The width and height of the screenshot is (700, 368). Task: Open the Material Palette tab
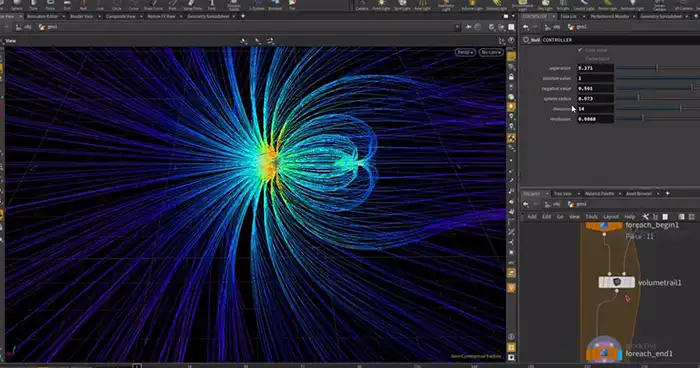pyautogui.click(x=599, y=193)
